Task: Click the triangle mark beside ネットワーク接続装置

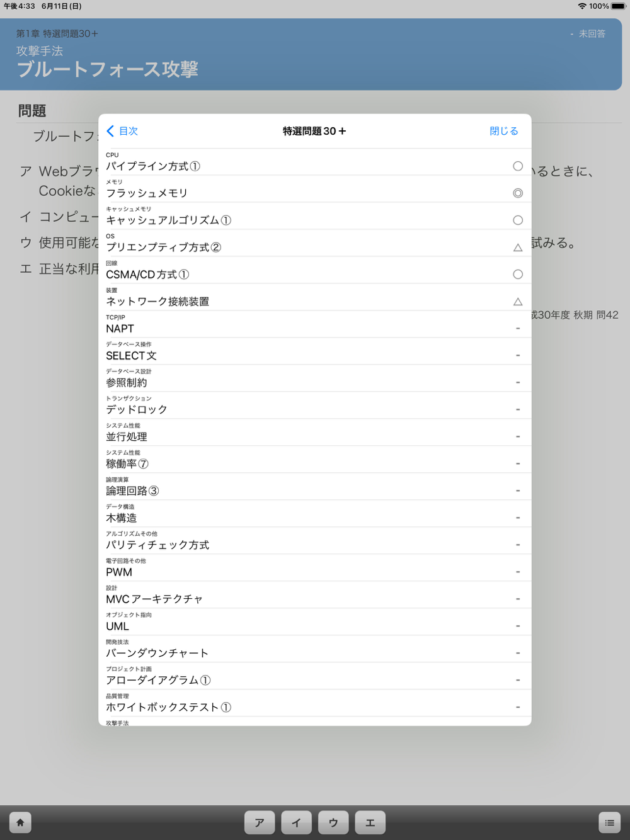Action: pos(518,302)
